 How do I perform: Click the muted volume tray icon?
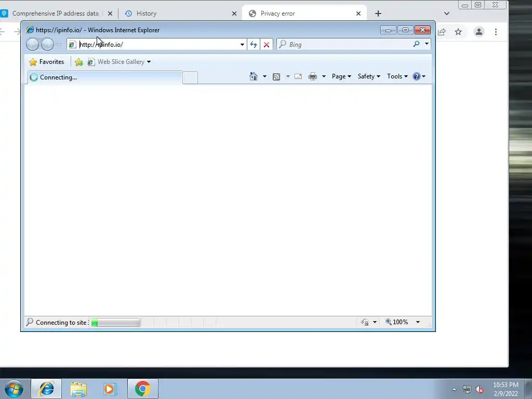pyautogui.click(x=480, y=390)
